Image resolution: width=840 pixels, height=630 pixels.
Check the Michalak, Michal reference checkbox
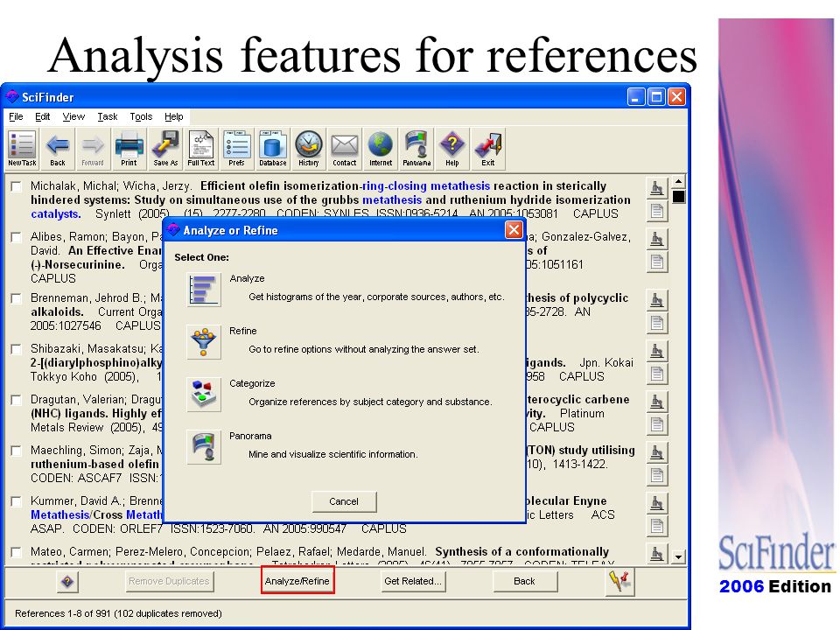click(16, 186)
